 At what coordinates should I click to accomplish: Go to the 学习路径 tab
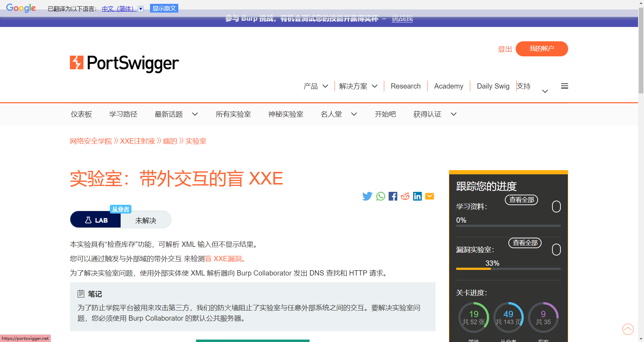123,114
